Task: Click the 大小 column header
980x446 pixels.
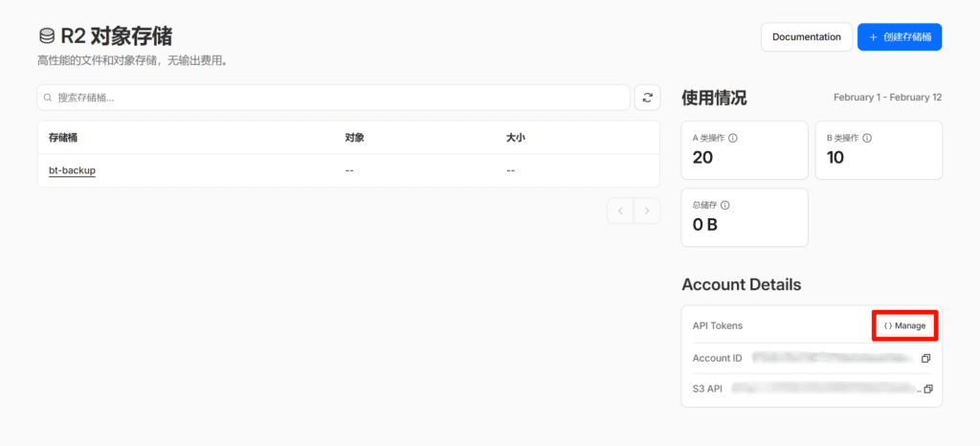Action: click(x=515, y=138)
